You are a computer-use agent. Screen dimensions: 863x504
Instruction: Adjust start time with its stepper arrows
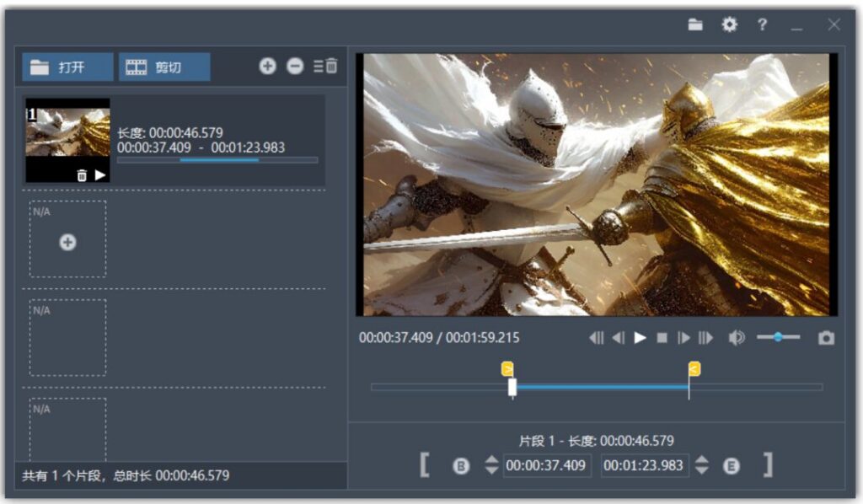pos(491,465)
